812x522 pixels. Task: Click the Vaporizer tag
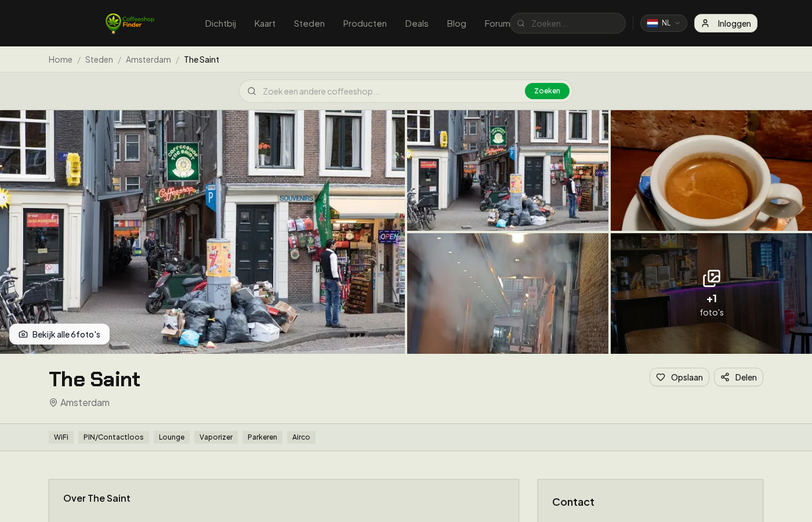(x=216, y=437)
